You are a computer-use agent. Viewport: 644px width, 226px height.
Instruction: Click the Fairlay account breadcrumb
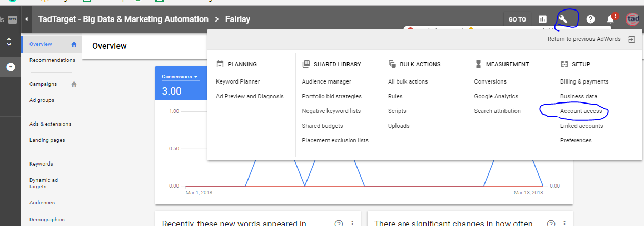239,19
